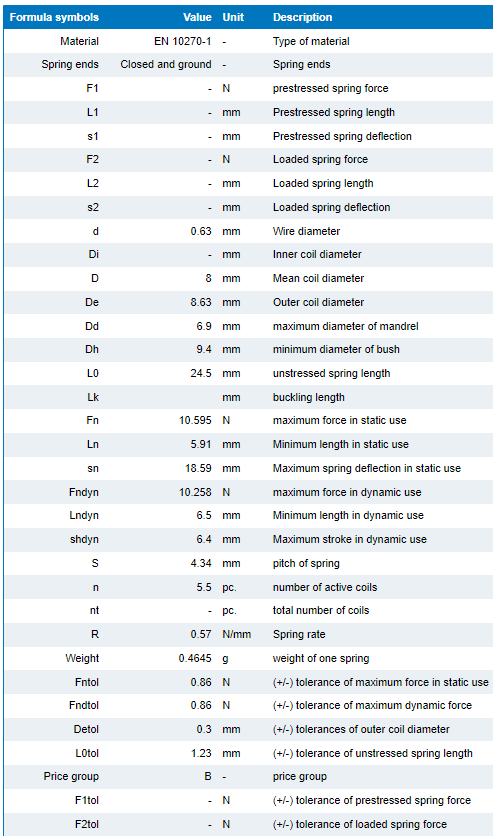The height and width of the screenshot is (836, 493).
Task: Select the L0tol tolerance value 1.23
Action: click(201, 753)
